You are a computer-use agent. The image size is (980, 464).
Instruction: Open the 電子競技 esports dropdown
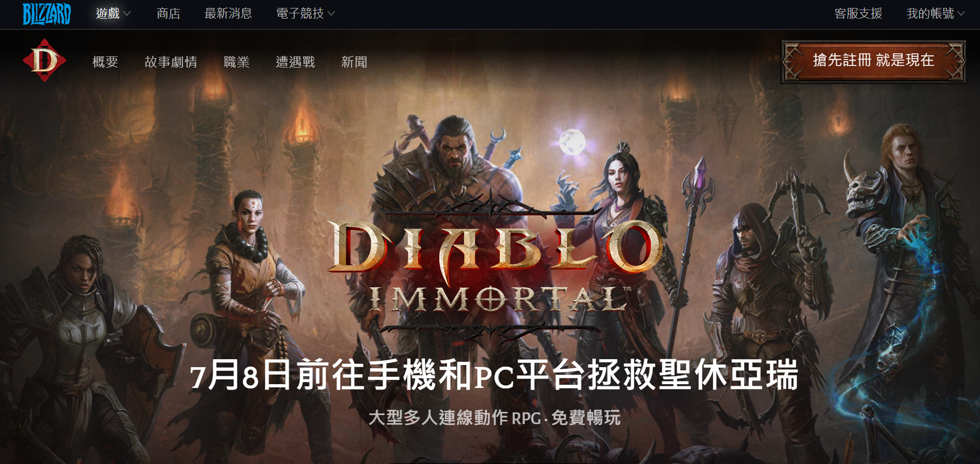305,13
